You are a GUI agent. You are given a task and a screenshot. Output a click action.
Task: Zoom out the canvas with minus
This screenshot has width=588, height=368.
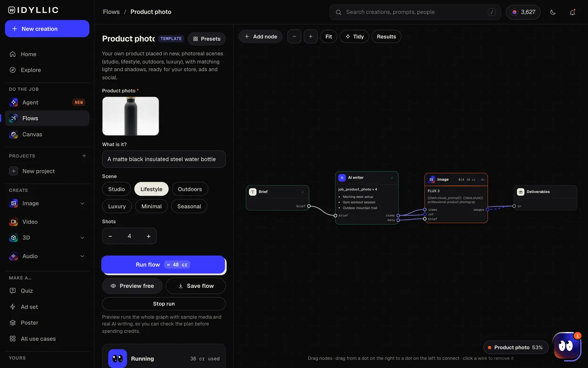click(x=294, y=36)
